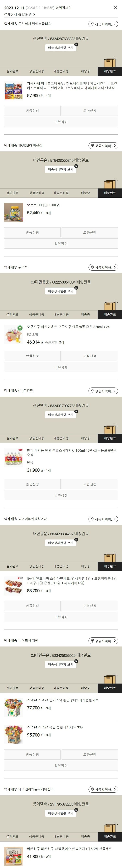Open the 뽀로로 비타민C 500정 product thumbnail
Image resolution: width=122 pixels, height=868 pixels.
point(14,212)
